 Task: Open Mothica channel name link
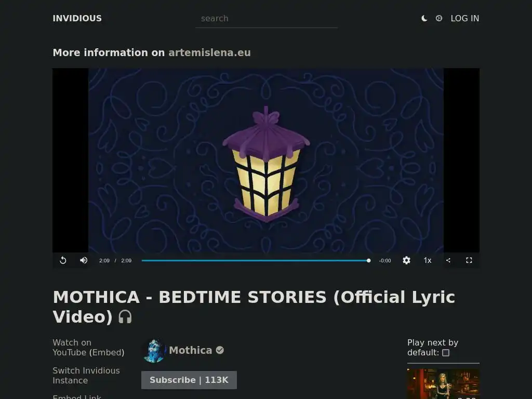click(x=190, y=350)
